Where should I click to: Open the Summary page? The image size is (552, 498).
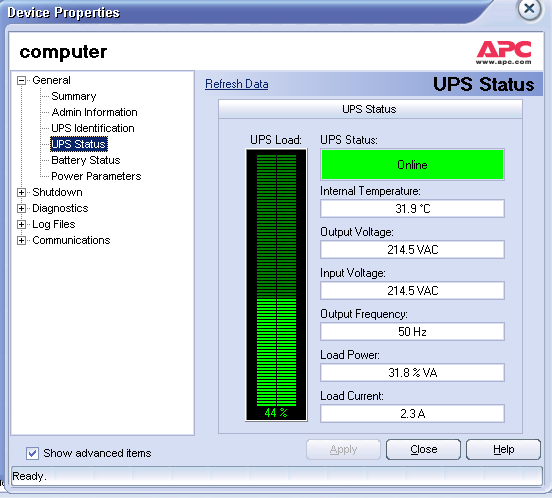tap(74, 96)
